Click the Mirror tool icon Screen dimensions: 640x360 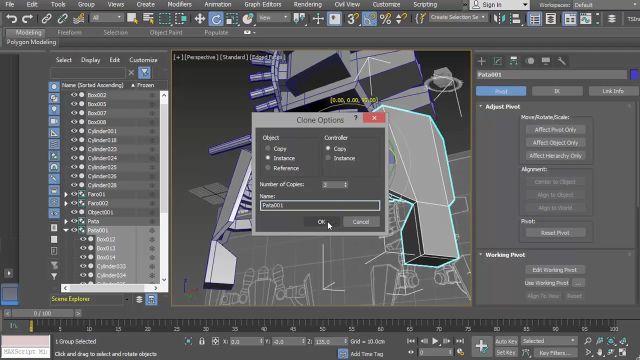click(499, 19)
